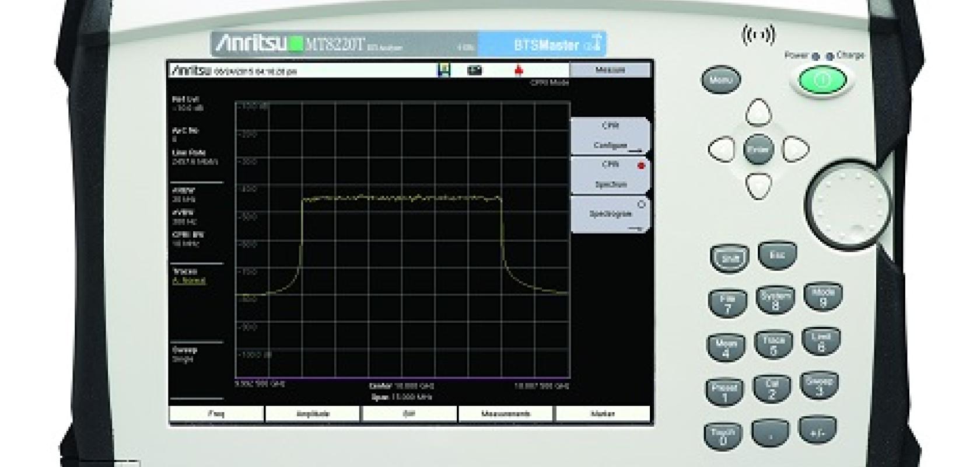The height and width of the screenshot is (467, 980).
Task: Tap the Mode 9 key
Action: pyautogui.click(x=822, y=297)
